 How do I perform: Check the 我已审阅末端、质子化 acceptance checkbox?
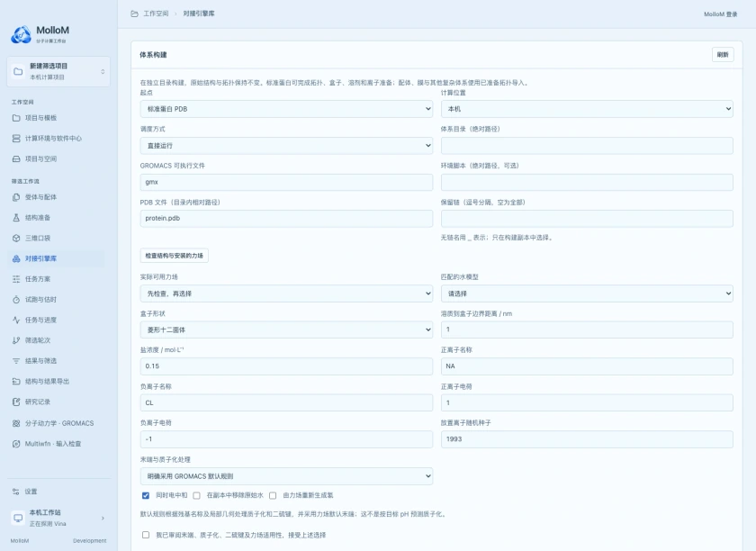146,535
